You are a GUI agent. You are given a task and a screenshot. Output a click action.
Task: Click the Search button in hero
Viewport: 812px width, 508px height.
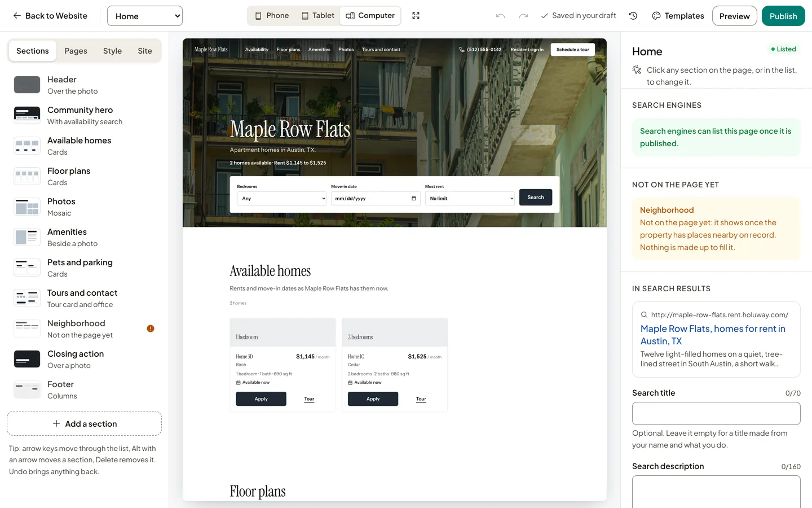tap(536, 198)
